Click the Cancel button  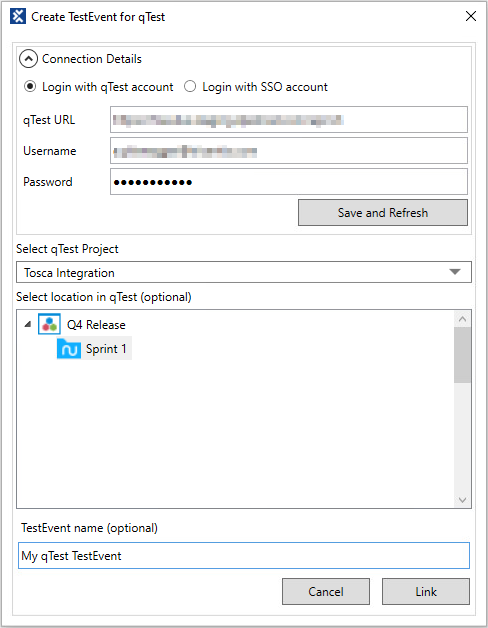326,592
